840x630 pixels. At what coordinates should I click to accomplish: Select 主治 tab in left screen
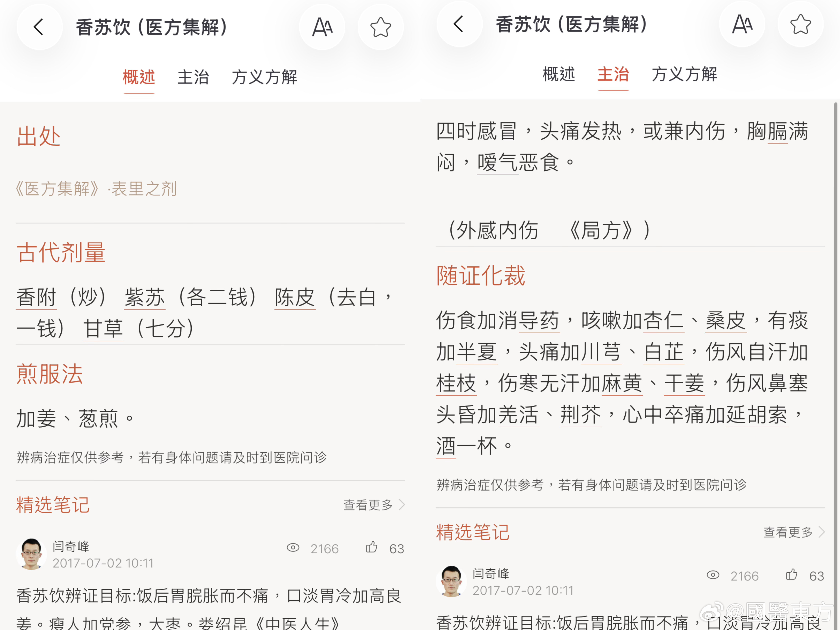tap(193, 77)
